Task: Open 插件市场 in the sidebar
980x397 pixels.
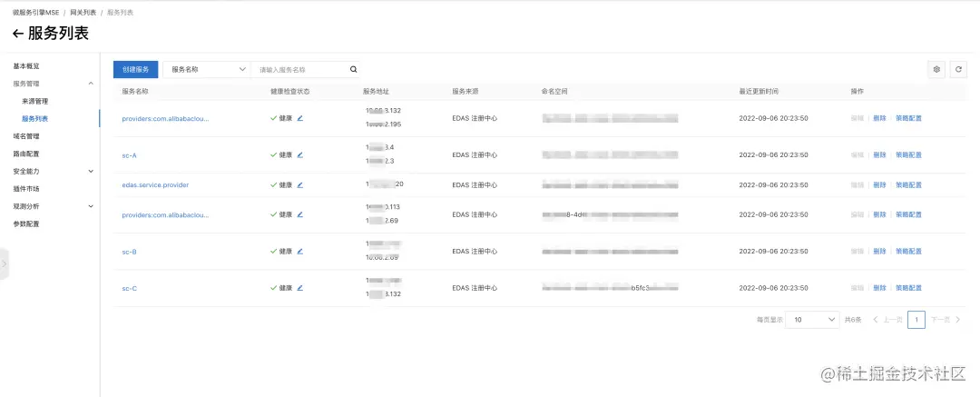Action: (x=26, y=188)
